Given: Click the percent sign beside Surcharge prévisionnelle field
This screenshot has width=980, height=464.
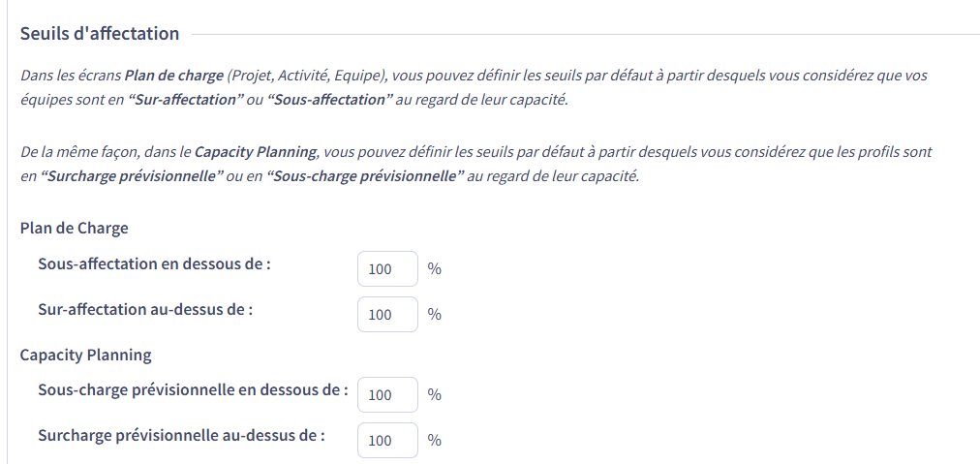Looking at the screenshot, I should [x=435, y=440].
